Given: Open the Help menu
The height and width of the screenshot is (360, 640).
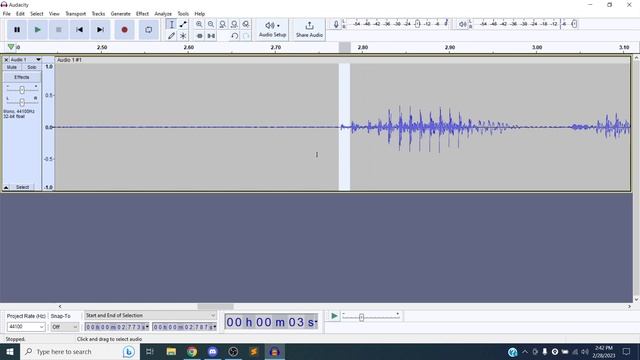Looking at the screenshot, I should pos(200,14).
